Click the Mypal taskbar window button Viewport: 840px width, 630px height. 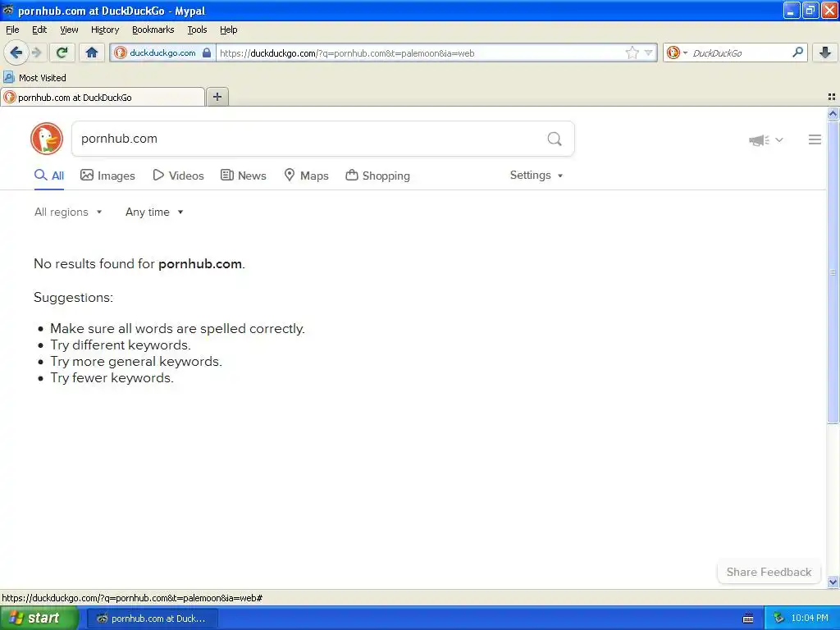click(153, 619)
